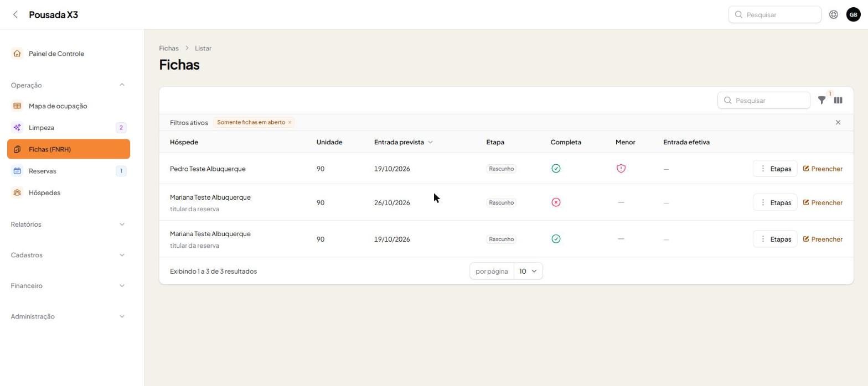
Task: Open Etapas menu for Pedro Teste Albuquerque
Action: point(774,169)
